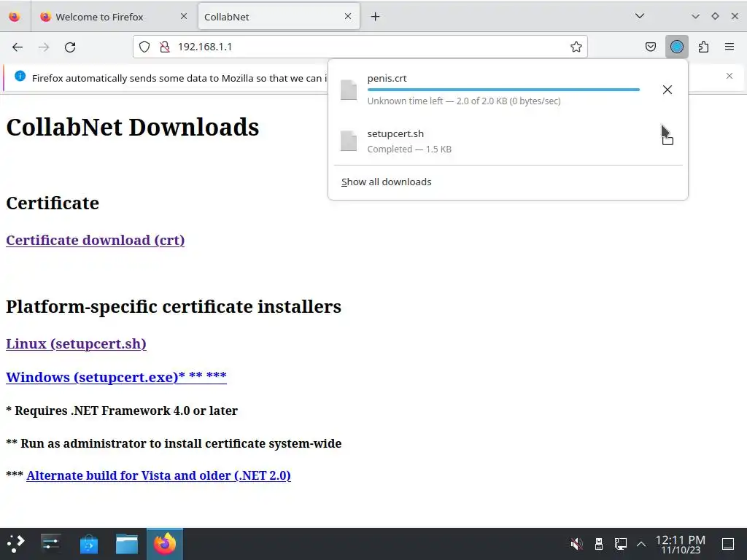Open the tracking protection shield icon
The height and width of the screenshot is (560, 747).
point(144,47)
